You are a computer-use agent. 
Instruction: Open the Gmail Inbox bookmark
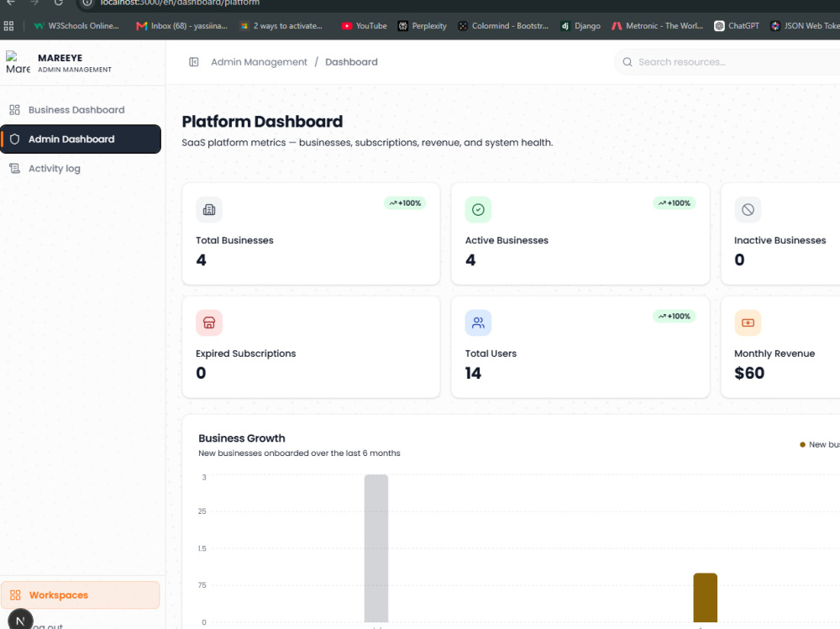click(181, 26)
